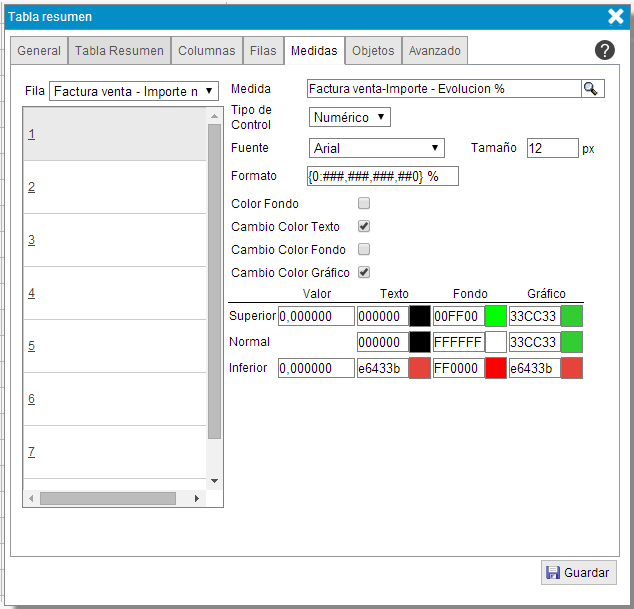Screen dimensions: 634x609
Task: Close the Tabla resumen dialog
Action: click(x=616, y=16)
